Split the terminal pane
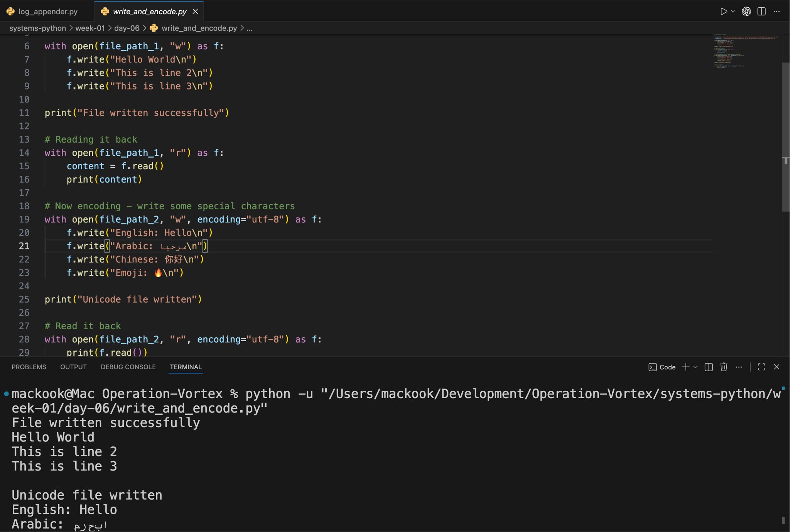Image resolution: width=790 pixels, height=532 pixels. point(709,367)
